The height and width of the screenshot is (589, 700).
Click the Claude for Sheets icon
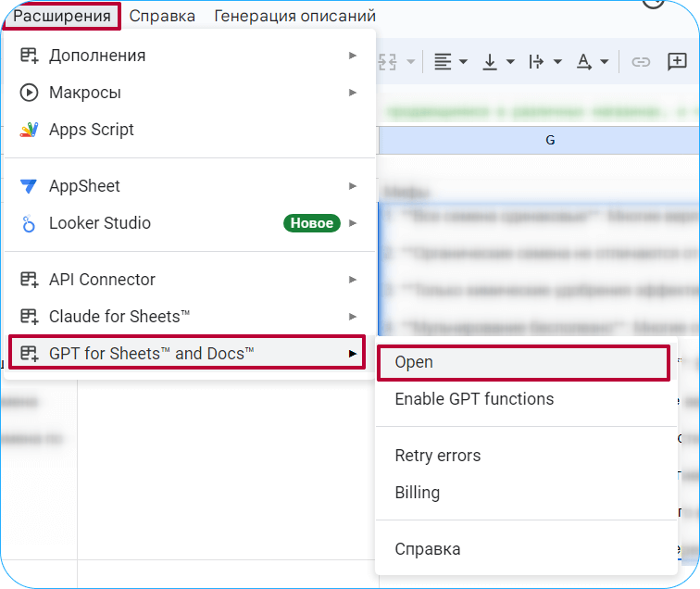(30, 317)
